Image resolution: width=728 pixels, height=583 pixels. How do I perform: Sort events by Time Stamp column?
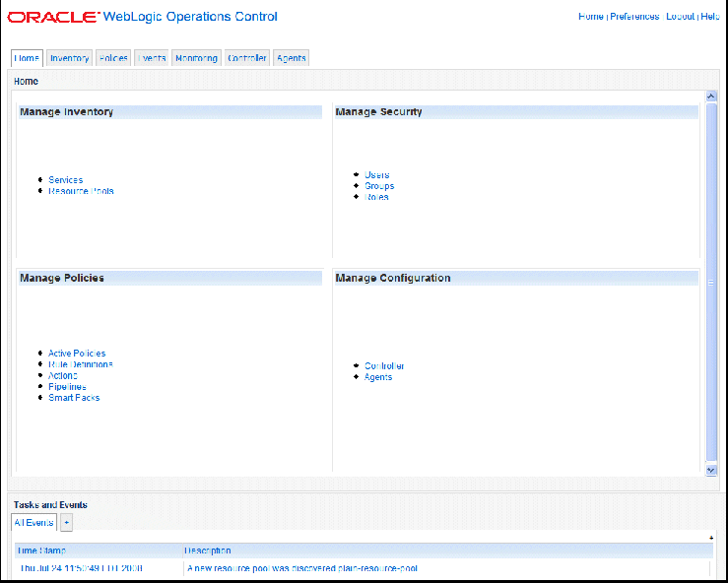41,551
